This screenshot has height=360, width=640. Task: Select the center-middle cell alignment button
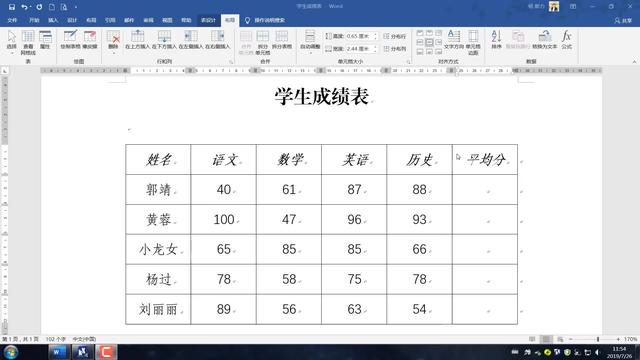point(429,42)
